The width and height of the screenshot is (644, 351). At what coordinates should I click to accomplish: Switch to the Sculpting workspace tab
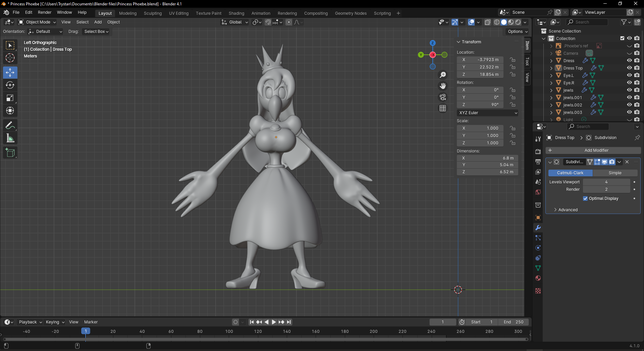(x=153, y=13)
